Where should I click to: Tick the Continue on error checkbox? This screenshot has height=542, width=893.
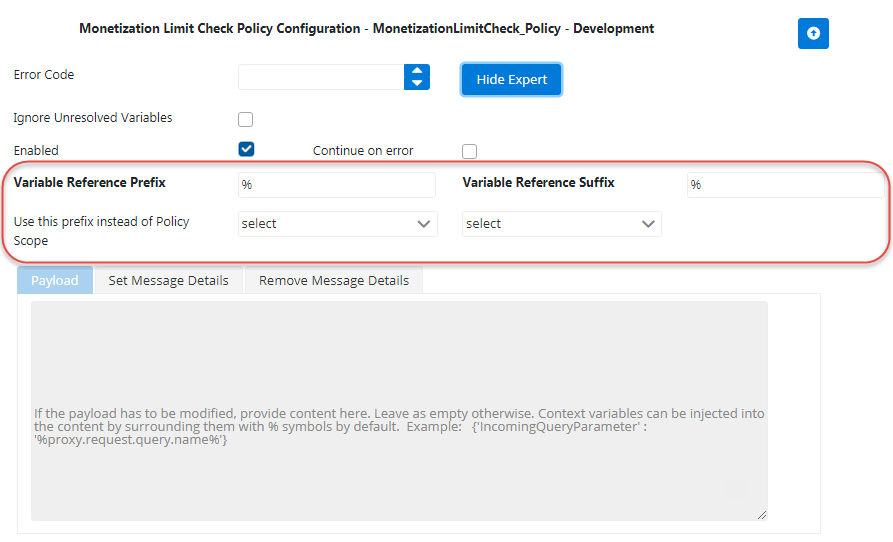point(469,151)
